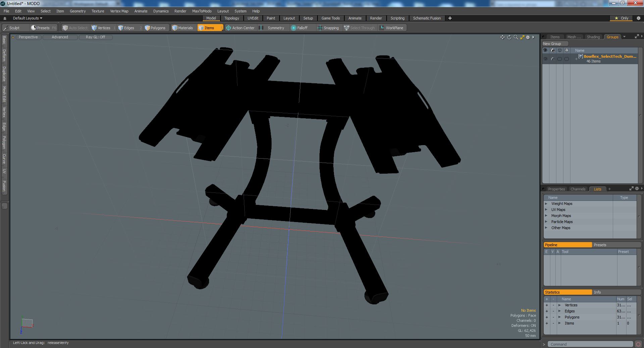Click minus on the Edges statistics row
The image size is (644, 348).
[553, 311]
